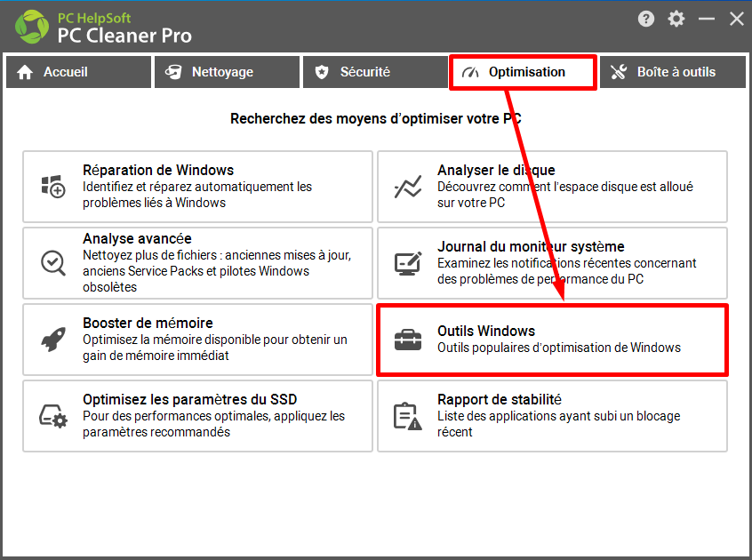The width and height of the screenshot is (752, 560).
Task: Open Réparation de Windows
Action: pos(197,187)
